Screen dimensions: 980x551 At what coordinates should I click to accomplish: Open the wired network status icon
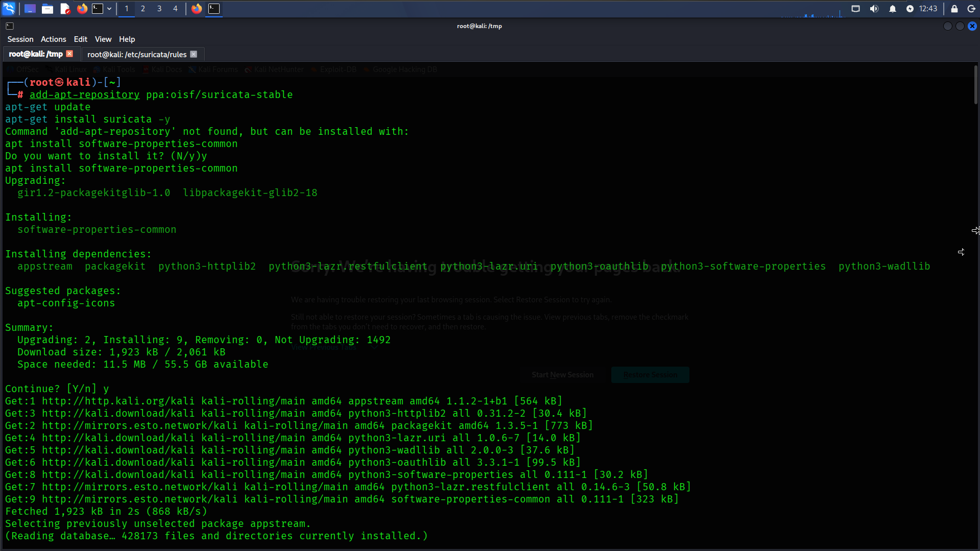tap(856, 9)
